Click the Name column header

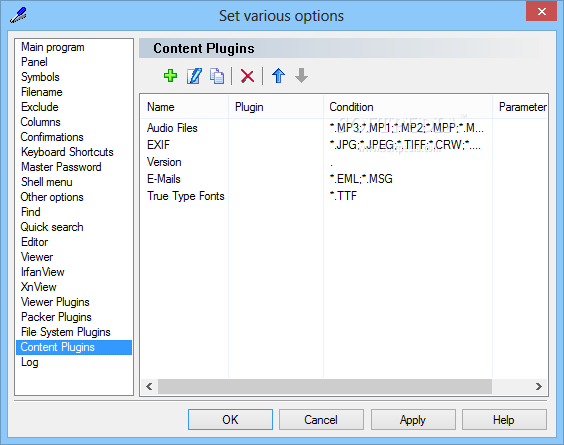click(x=185, y=107)
